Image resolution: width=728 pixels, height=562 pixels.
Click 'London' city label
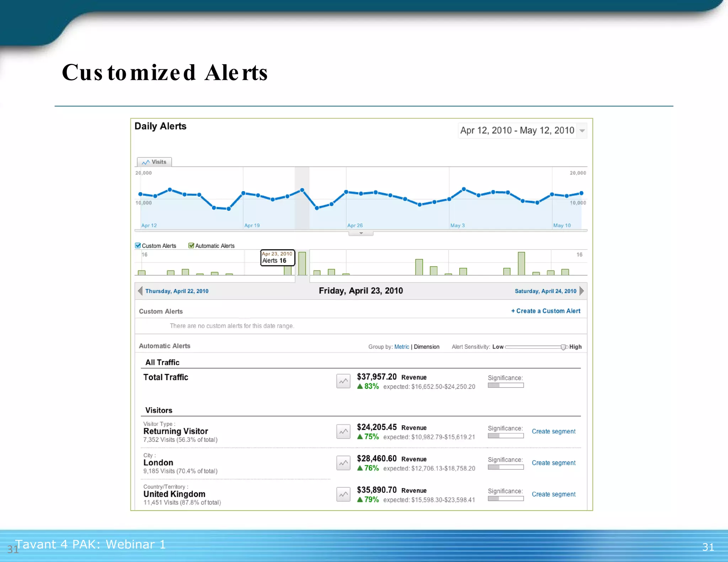(x=158, y=463)
